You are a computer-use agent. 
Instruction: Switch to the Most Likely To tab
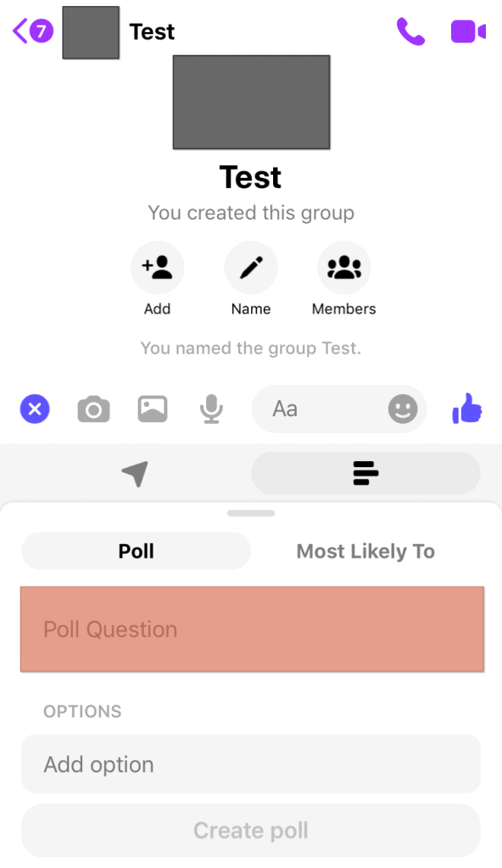tap(365, 551)
